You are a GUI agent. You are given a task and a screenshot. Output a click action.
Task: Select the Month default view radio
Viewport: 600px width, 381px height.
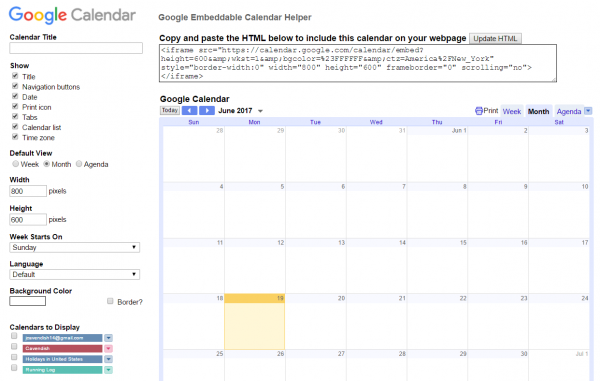pyautogui.click(x=46, y=164)
